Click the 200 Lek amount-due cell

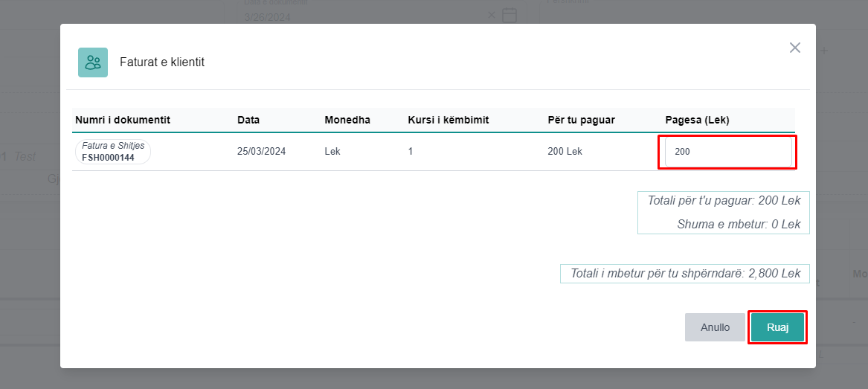(x=565, y=151)
